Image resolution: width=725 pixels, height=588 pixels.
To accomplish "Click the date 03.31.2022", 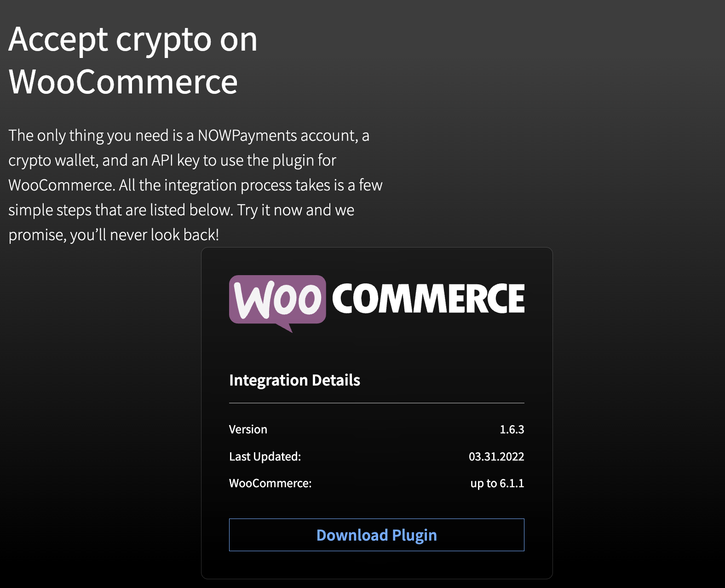I will coord(496,456).
